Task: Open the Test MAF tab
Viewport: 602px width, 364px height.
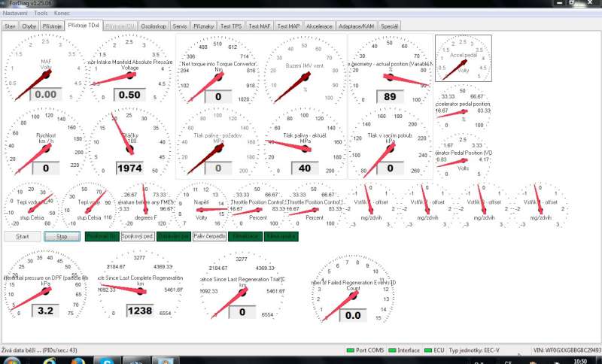Action: [260, 26]
